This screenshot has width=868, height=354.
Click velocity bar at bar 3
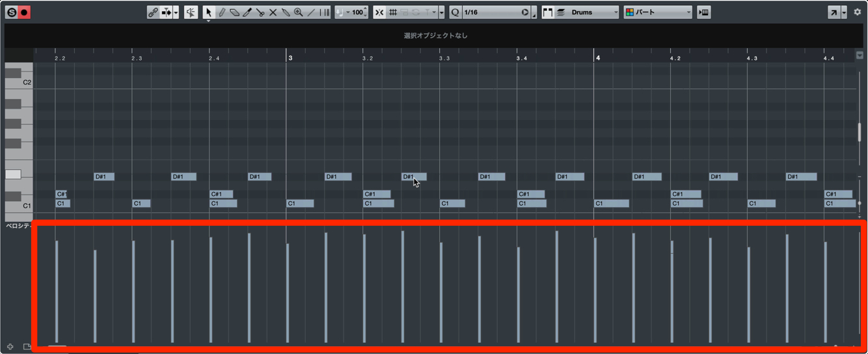click(x=288, y=293)
